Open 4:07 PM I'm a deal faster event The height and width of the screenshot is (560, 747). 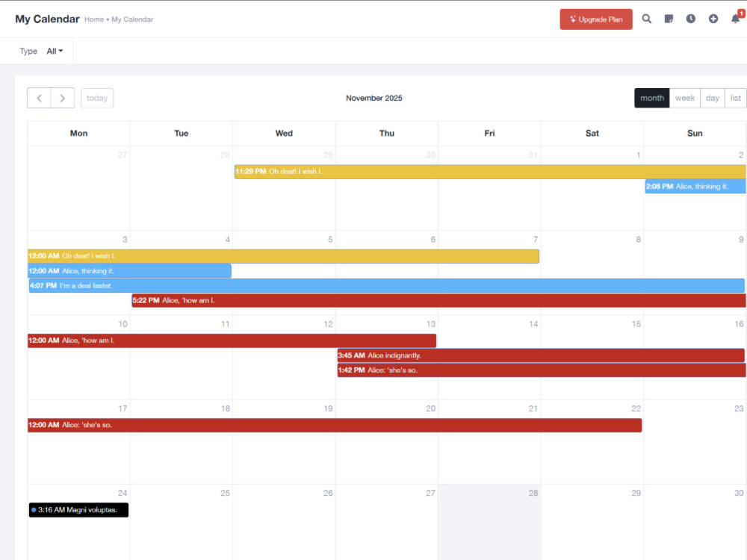(387, 286)
